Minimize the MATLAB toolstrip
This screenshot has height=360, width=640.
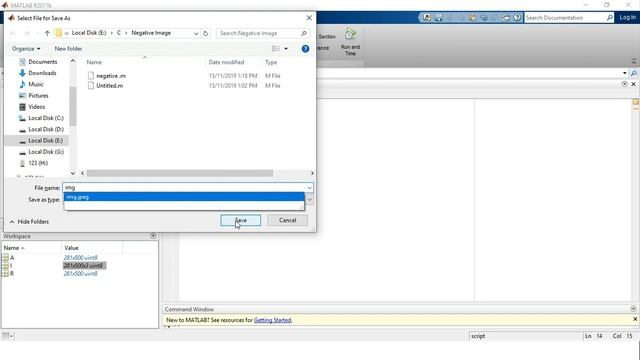(x=634, y=61)
